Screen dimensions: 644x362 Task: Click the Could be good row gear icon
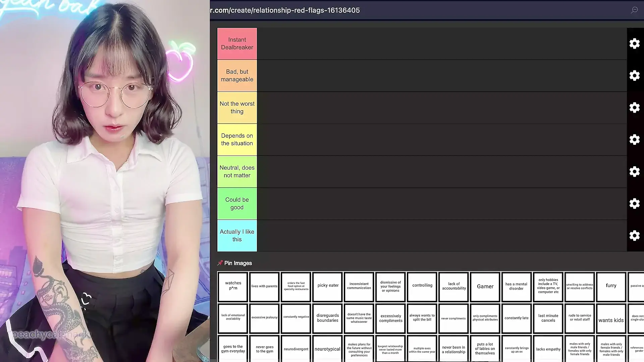click(634, 203)
